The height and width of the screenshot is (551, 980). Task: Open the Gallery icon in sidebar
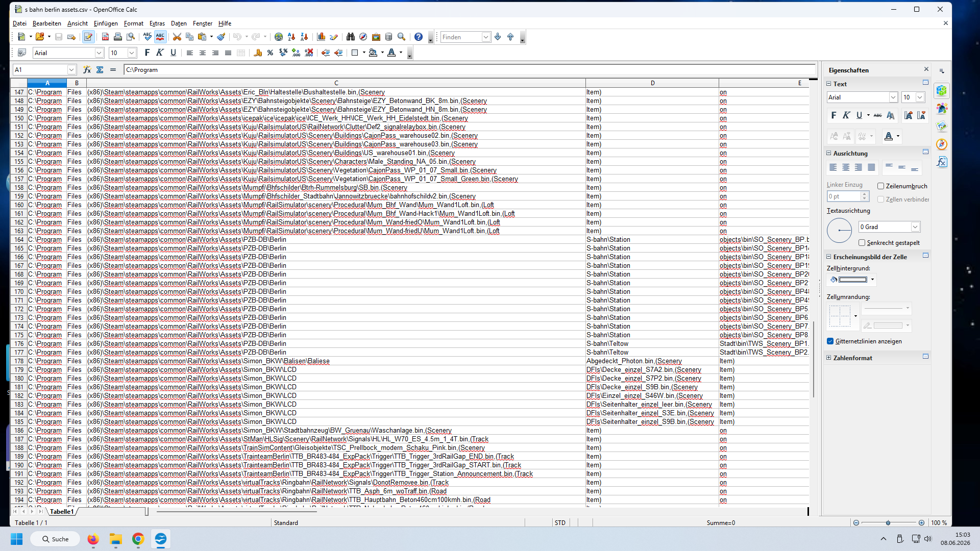coord(942,127)
